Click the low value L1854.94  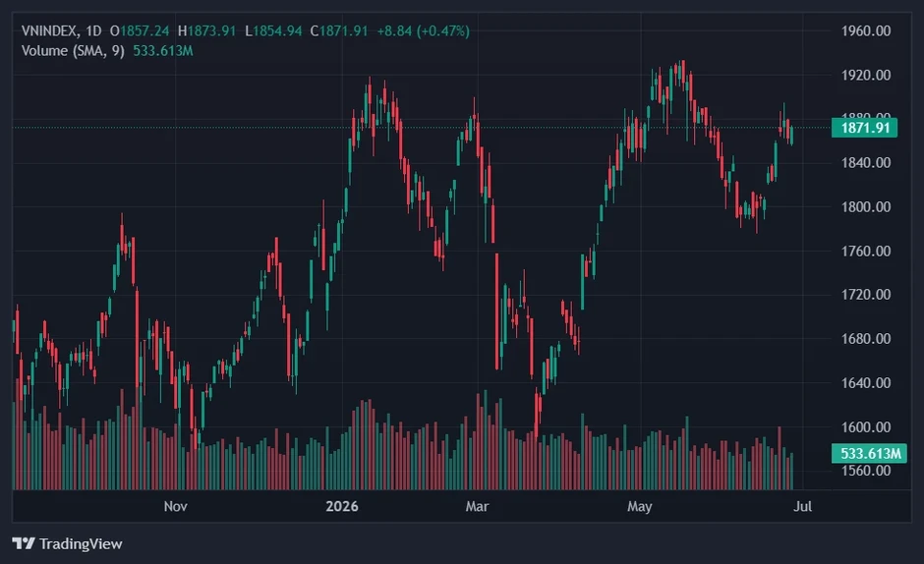pyautogui.click(x=273, y=30)
